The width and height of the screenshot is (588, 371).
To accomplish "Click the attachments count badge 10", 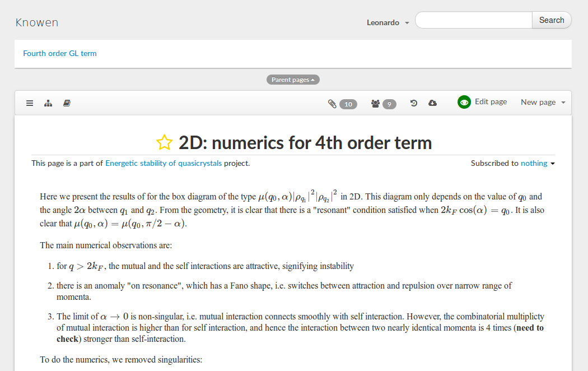I will point(348,104).
